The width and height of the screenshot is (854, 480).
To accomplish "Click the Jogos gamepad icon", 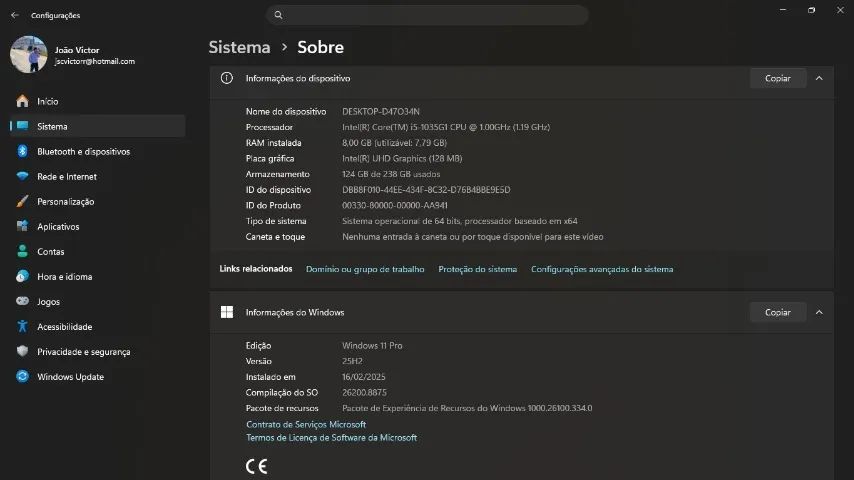I will (x=22, y=301).
